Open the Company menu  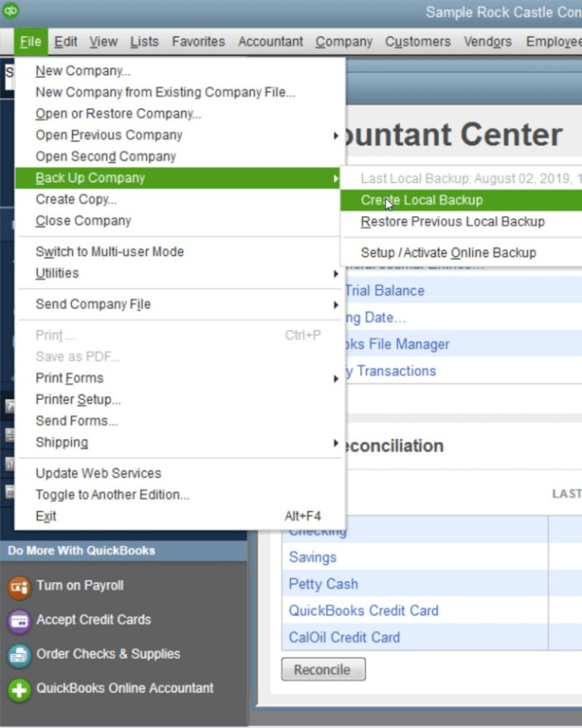click(x=344, y=42)
